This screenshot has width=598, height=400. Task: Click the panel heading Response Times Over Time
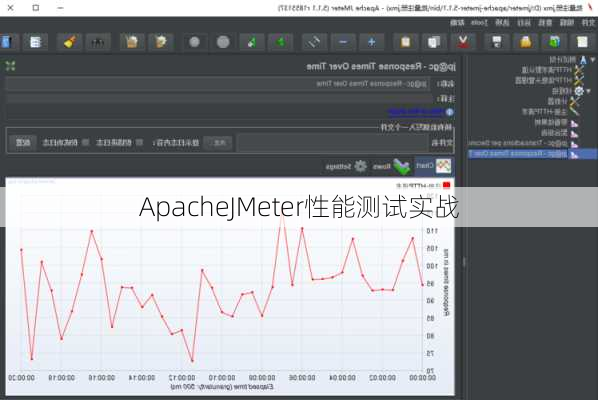pos(381,67)
